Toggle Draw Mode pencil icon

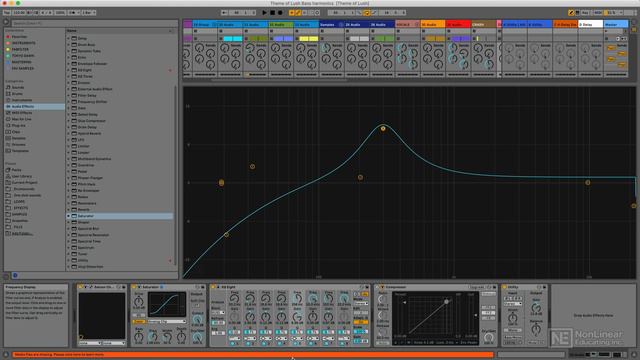click(x=571, y=13)
